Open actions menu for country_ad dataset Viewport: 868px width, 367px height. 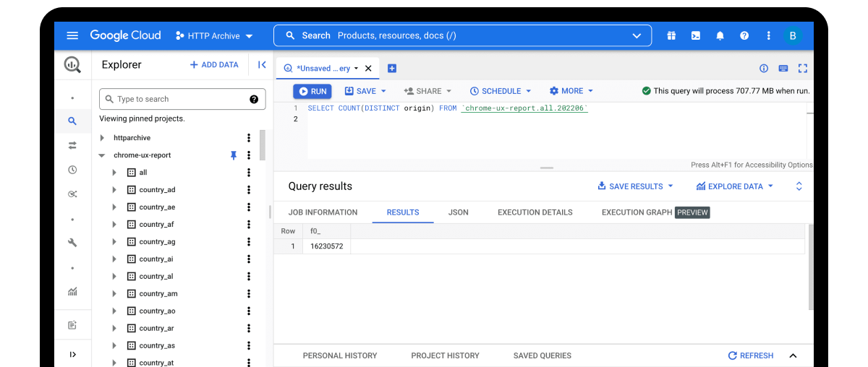(x=249, y=190)
